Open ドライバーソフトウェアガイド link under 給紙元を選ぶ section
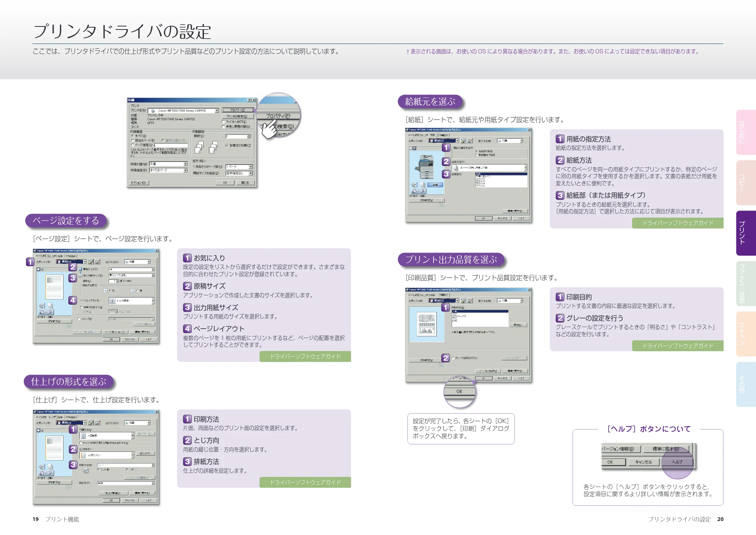 point(678,223)
